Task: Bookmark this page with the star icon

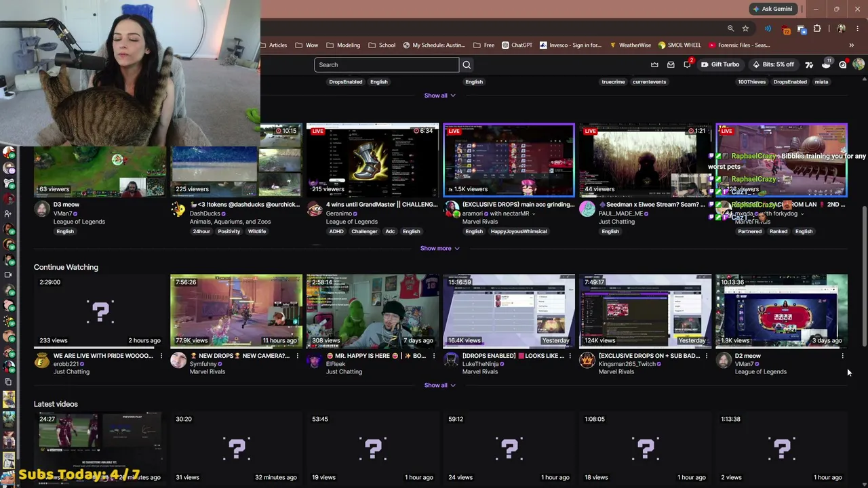Action: click(x=745, y=28)
